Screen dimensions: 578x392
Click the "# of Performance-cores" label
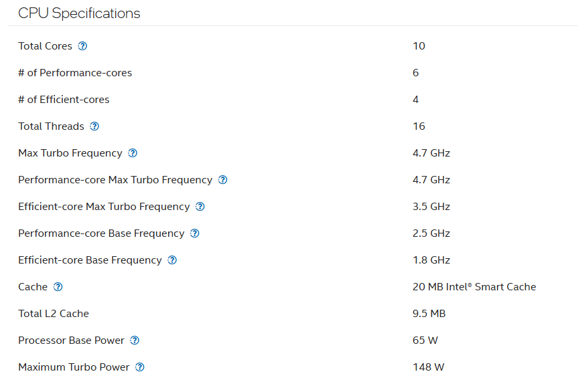tap(75, 73)
